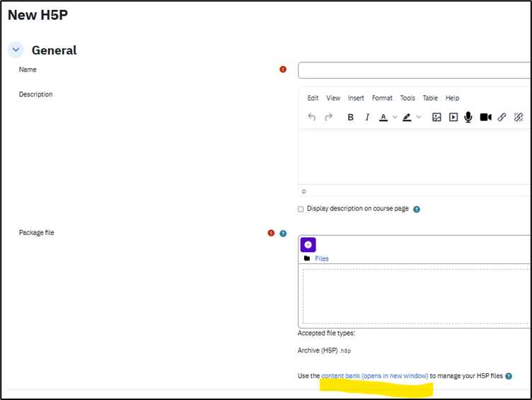Open the Files folder link
The width and height of the screenshot is (532, 400).
click(322, 258)
